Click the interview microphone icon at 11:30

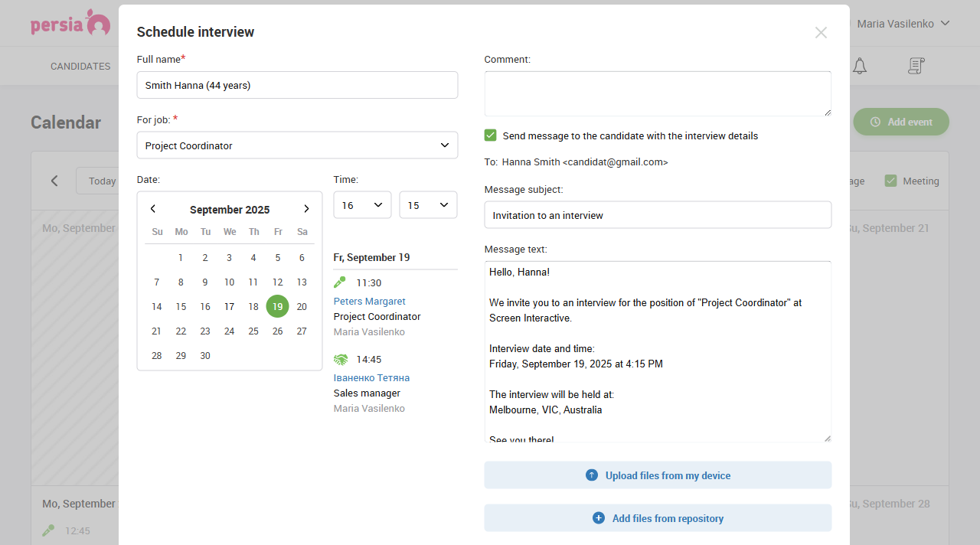click(339, 282)
